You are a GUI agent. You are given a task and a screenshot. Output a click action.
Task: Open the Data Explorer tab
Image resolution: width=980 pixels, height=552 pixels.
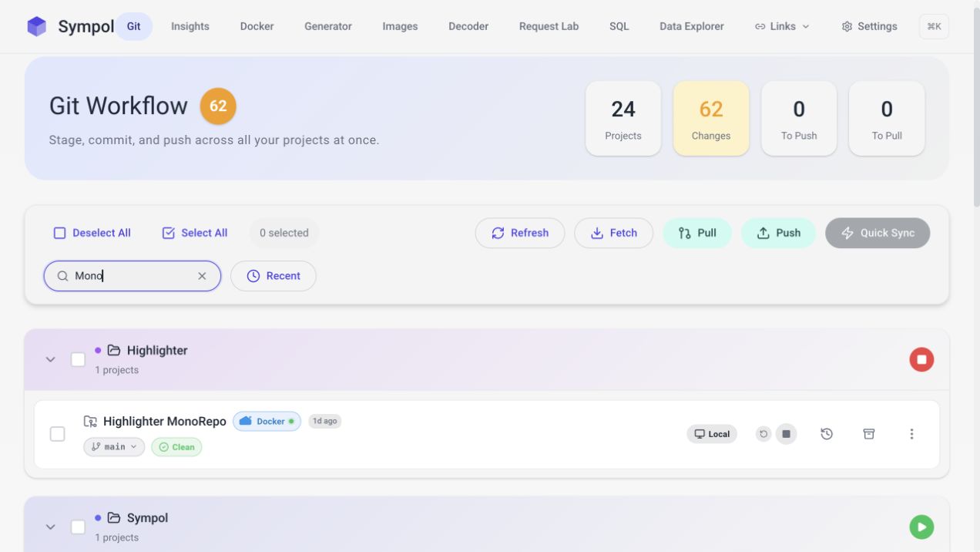(x=692, y=26)
